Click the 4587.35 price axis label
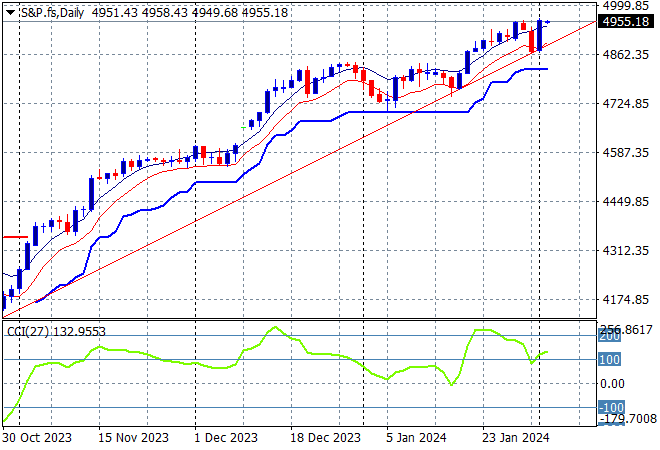 pyautogui.click(x=627, y=153)
